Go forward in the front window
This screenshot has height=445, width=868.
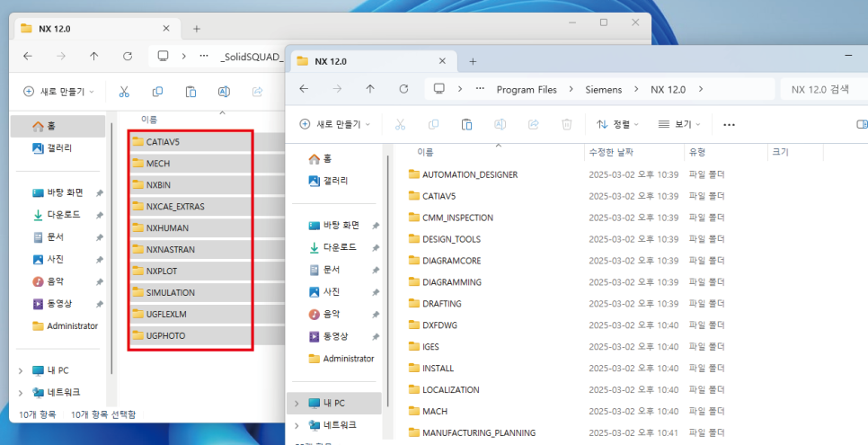click(x=337, y=89)
